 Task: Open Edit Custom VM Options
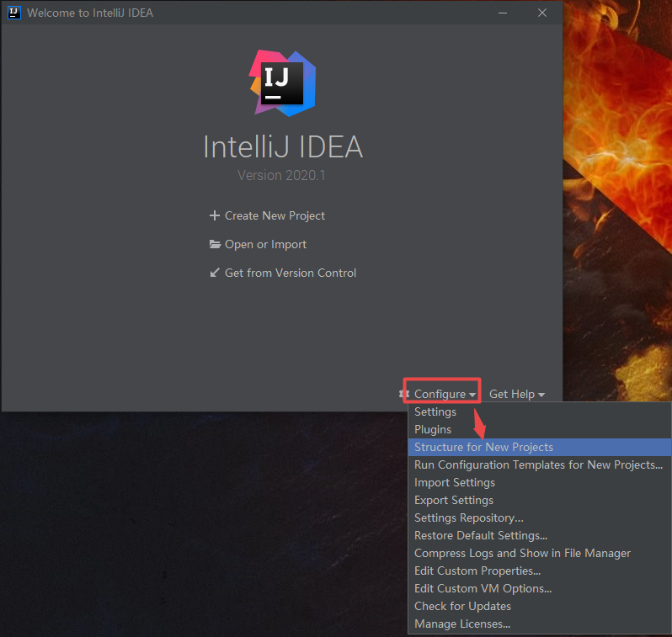click(540, 588)
